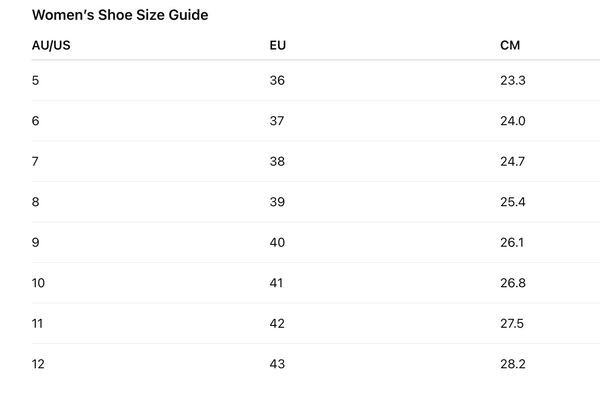600x407 pixels.
Task: Click AU/US size 10 cell
Action: 38,283
